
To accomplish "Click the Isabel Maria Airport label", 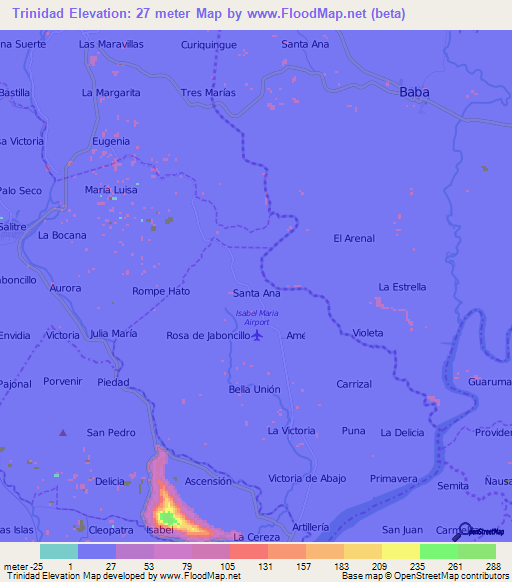I will pos(257,318).
